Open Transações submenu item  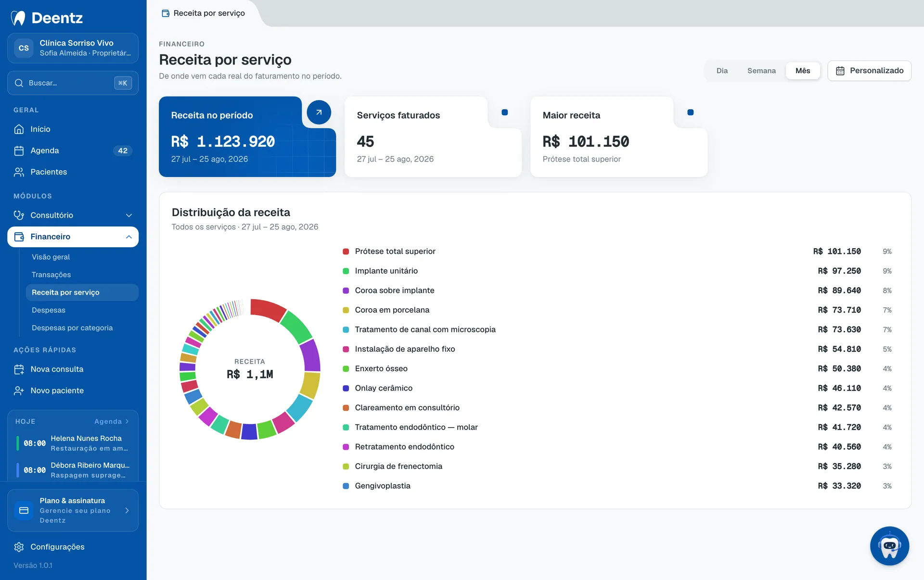click(51, 275)
